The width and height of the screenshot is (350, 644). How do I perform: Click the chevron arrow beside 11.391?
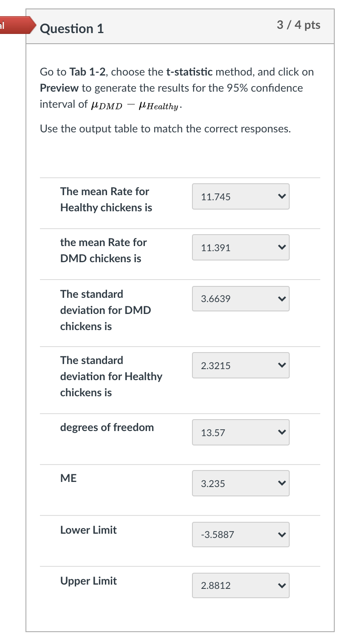(x=281, y=247)
